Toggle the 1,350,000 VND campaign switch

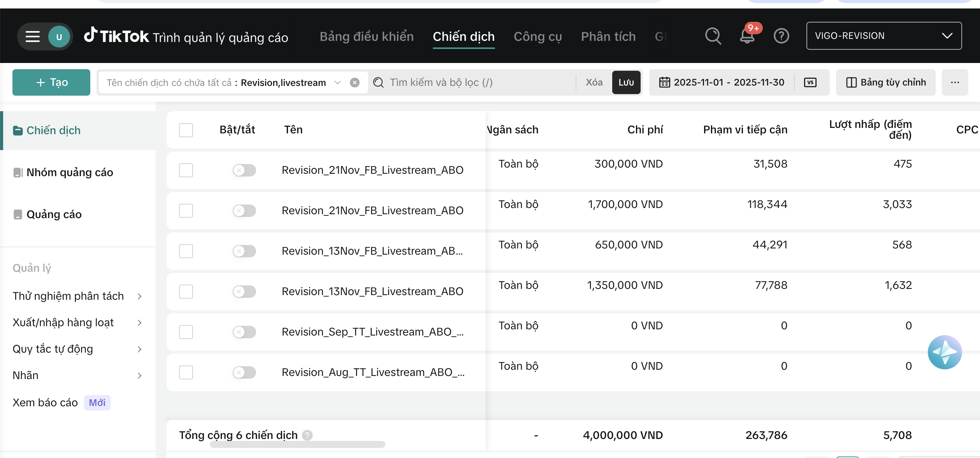tap(244, 292)
